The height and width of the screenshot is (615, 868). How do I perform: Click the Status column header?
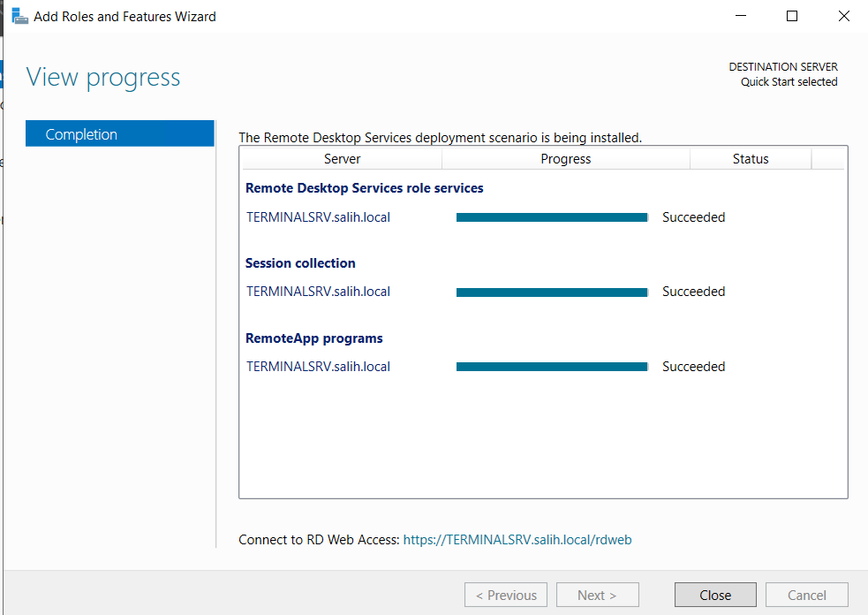tap(750, 159)
